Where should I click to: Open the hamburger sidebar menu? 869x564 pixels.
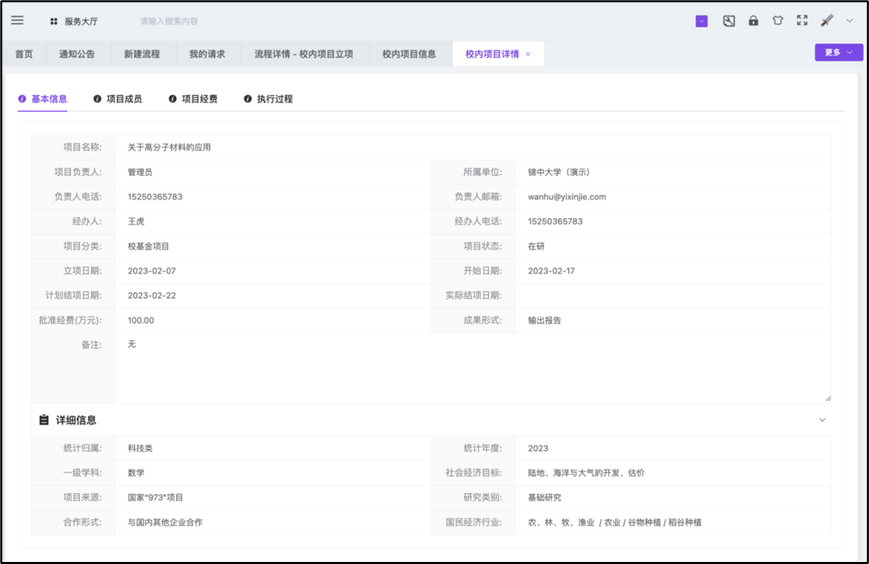pos(17,20)
